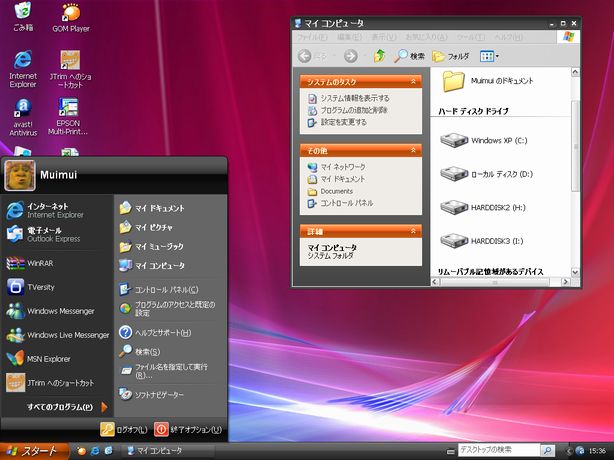Click the 検索 search toolbar button
The image size is (614, 460).
pos(409,56)
